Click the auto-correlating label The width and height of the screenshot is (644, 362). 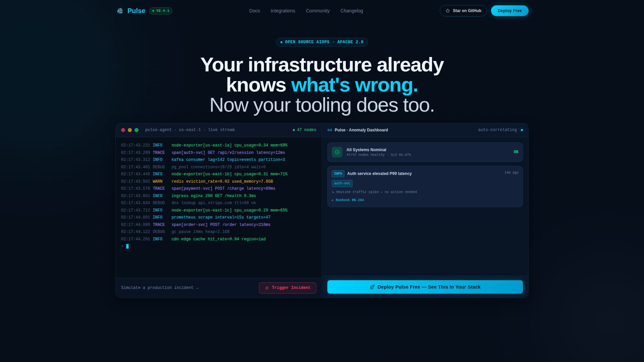click(497, 130)
